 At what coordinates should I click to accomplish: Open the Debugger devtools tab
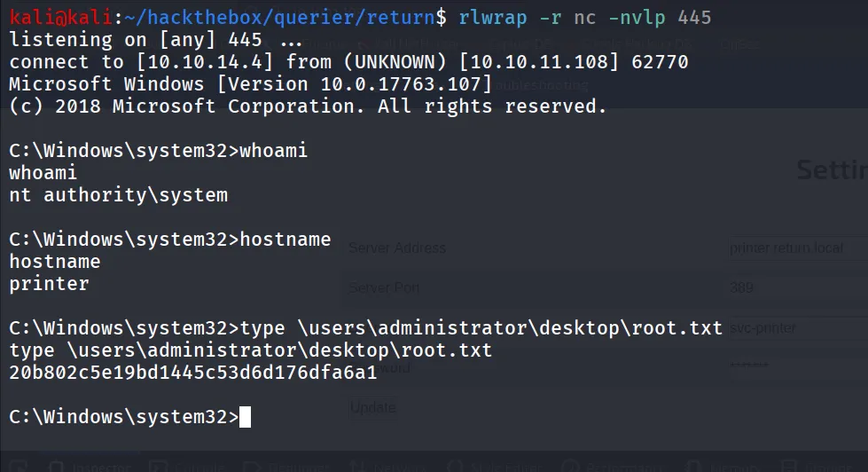pos(286,468)
